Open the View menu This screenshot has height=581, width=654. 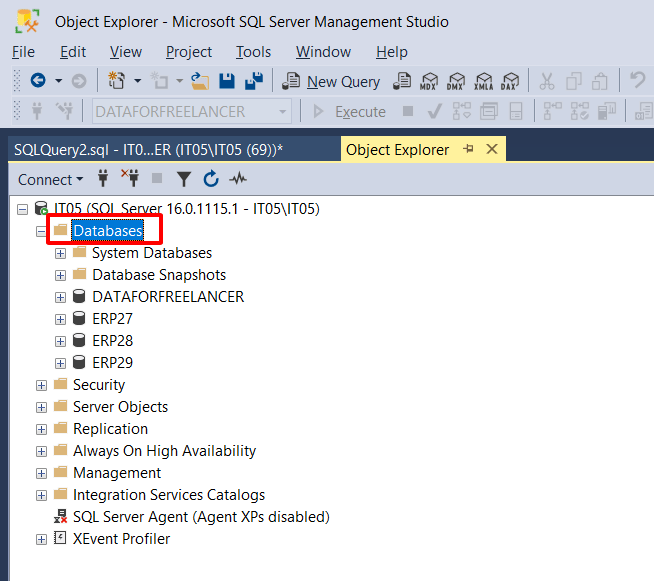(126, 52)
